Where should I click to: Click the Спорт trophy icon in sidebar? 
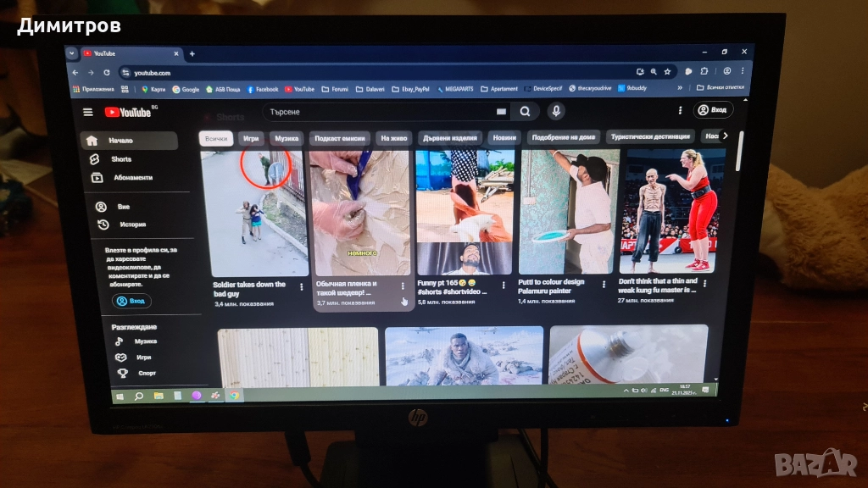click(x=122, y=373)
